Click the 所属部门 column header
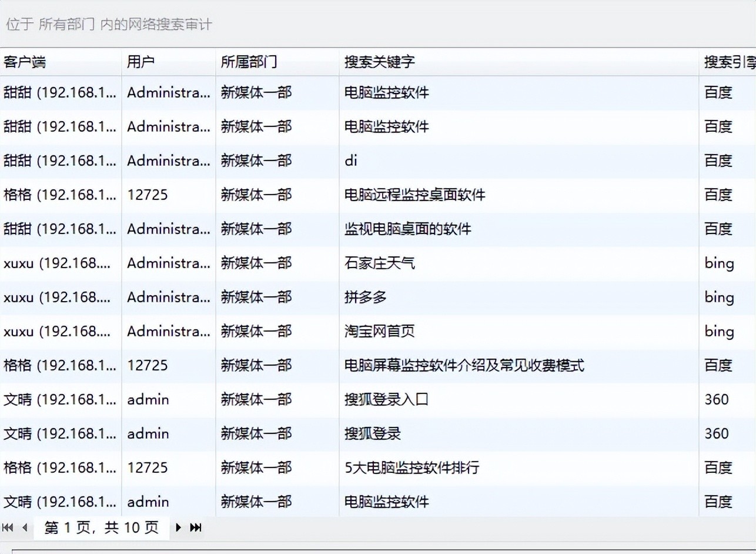The height and width of the screenshot is (554, 756). click(x=249, y=62)
